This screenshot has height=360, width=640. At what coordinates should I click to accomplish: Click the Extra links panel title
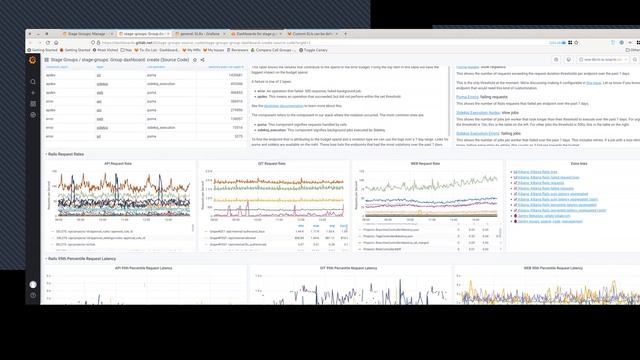579,164
